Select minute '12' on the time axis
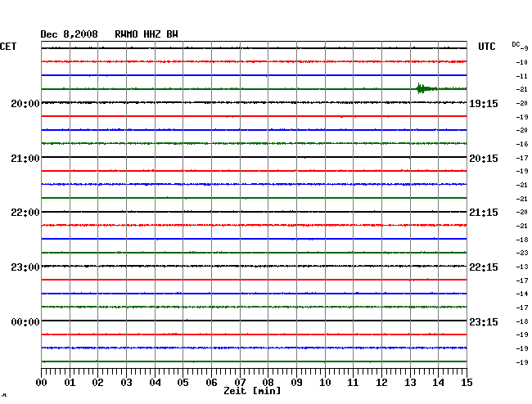Viewport: 532px width, 404px height. (x=381, y=383)
